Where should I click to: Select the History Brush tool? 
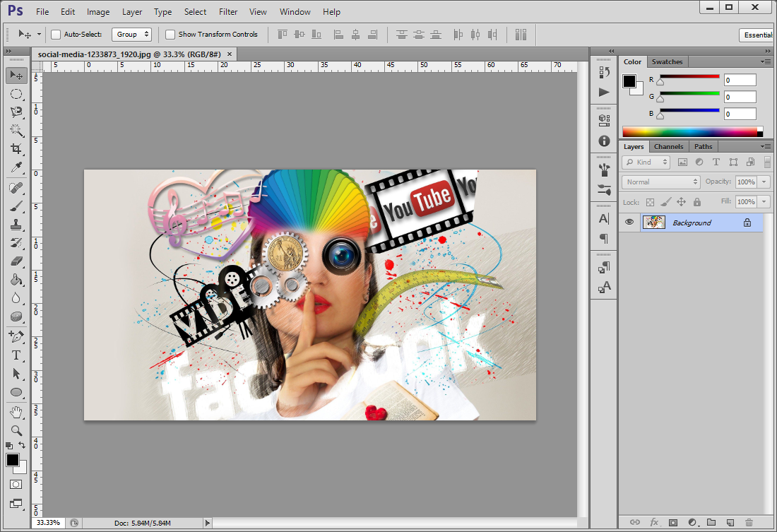[16, 242]
